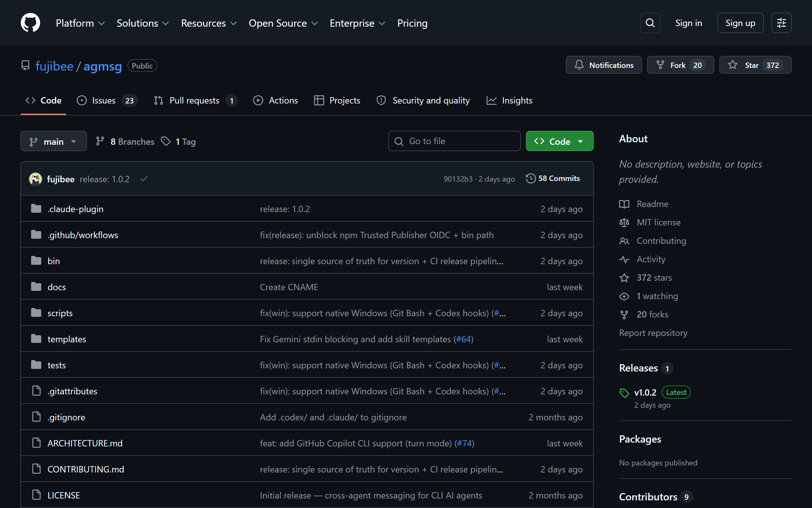812x508 pixels.
Task: Star the agmsg repository
Action: (x=755, y=65)
